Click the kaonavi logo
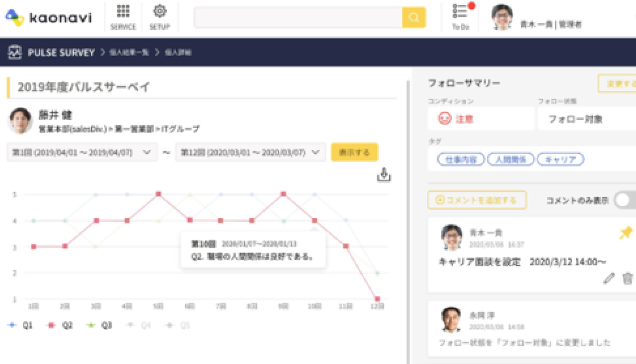 [49, 18]
